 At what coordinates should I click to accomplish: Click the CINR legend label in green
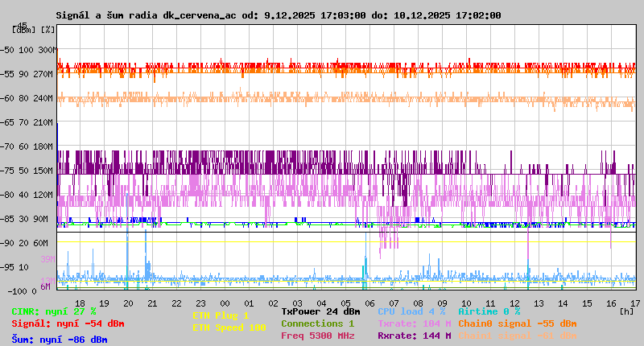click(x=54, y=311)
